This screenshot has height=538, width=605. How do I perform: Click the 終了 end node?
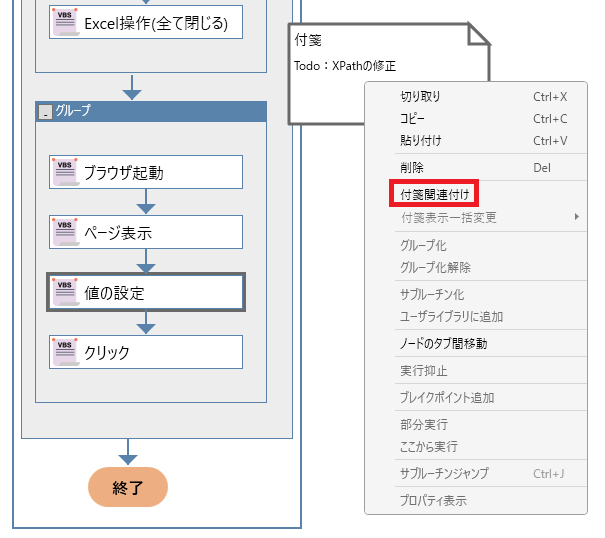pyautogui.click(x=128, y=488)
